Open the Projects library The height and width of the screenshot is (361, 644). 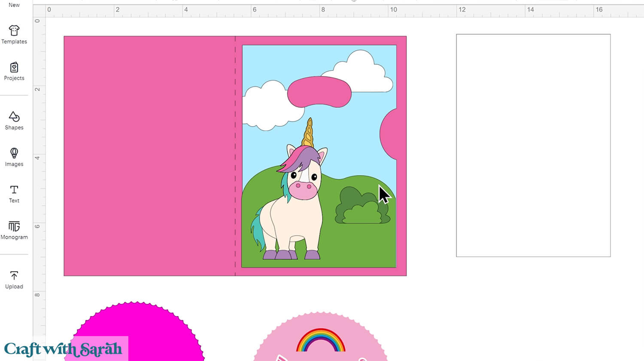[14, 71]
